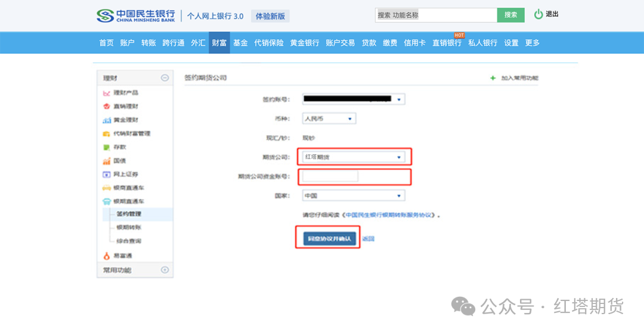This screenshot has height=332, width=644.
Task: Click the 现钞 value text
Action: pyautogui.click(x=309, y=138)
